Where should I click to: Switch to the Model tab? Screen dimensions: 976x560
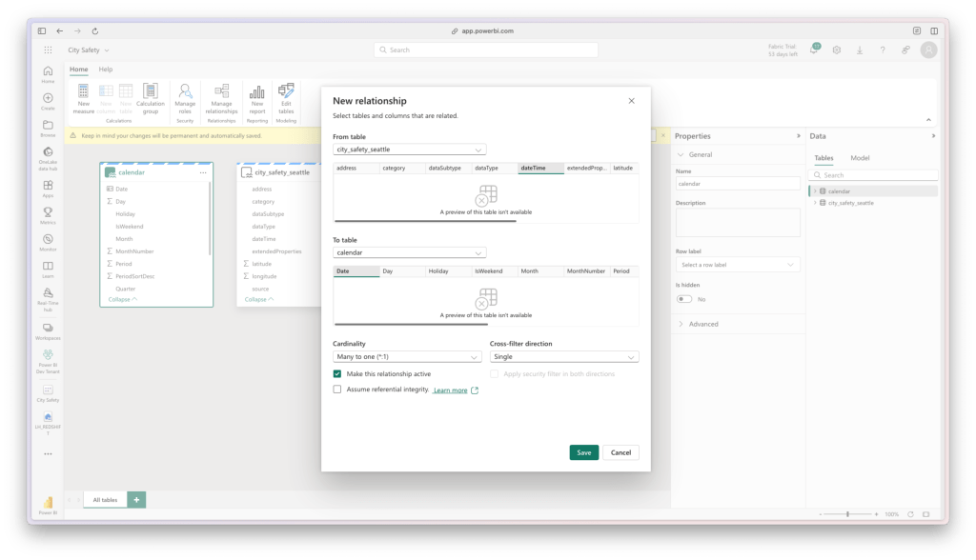(x=859, y=158)
